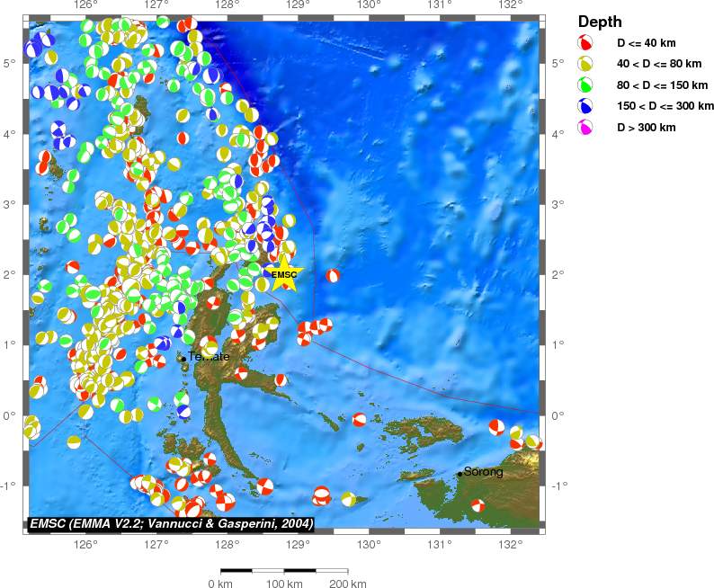Click the Ternate city label

pyautogui.click(x=209, y=356)
